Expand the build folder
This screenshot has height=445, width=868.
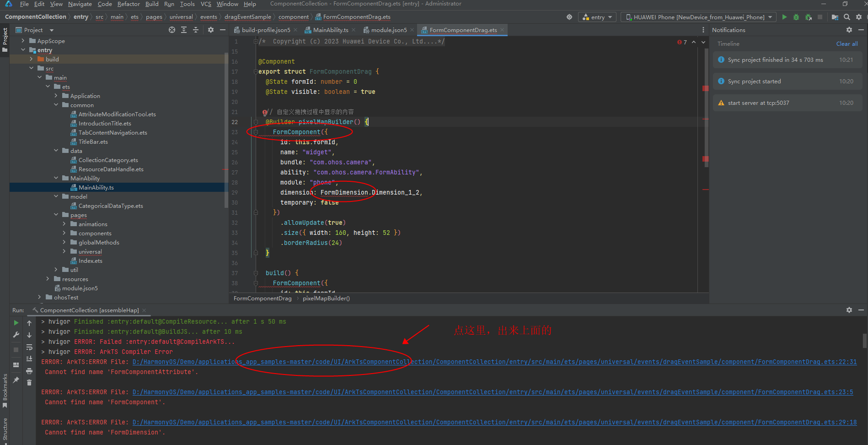[x=31, y=59]
